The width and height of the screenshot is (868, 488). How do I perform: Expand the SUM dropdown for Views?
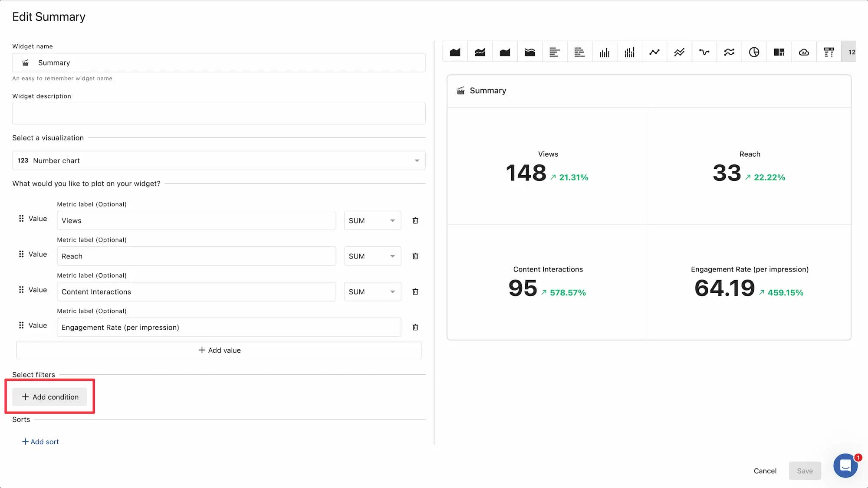pyautogui.click(x=372, y=220)
